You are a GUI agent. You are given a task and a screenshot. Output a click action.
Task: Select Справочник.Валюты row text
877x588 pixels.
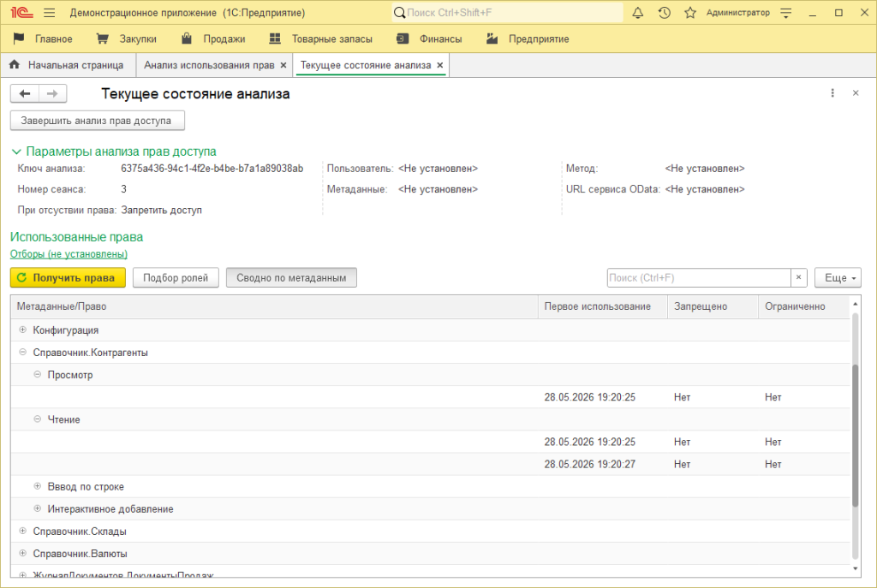click(80, 554)
